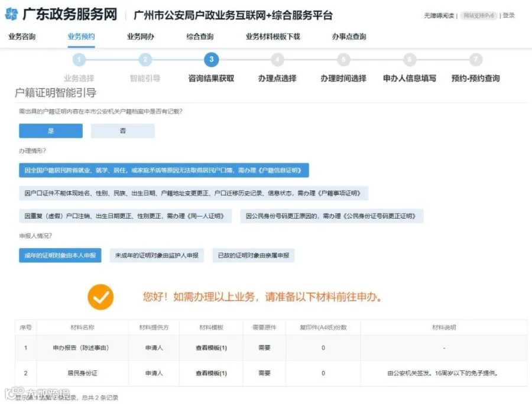Image resolution: width=532 pixels, height=404 pixels.
Task: Open 查看模板(1) for 申办报告 row
Action: pyautogui.click(x=212, y=348)
